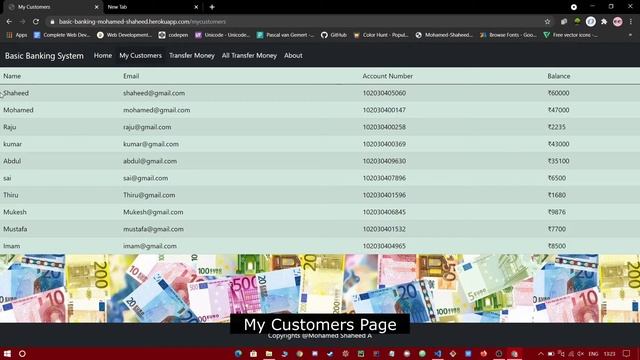View site info via the lock icon

click(52, 22)
